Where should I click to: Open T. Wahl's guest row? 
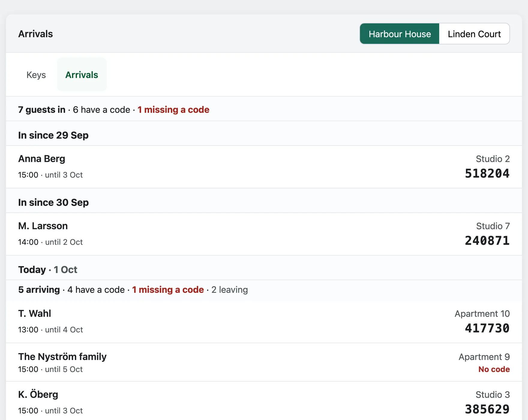click(x=264, y=322)
